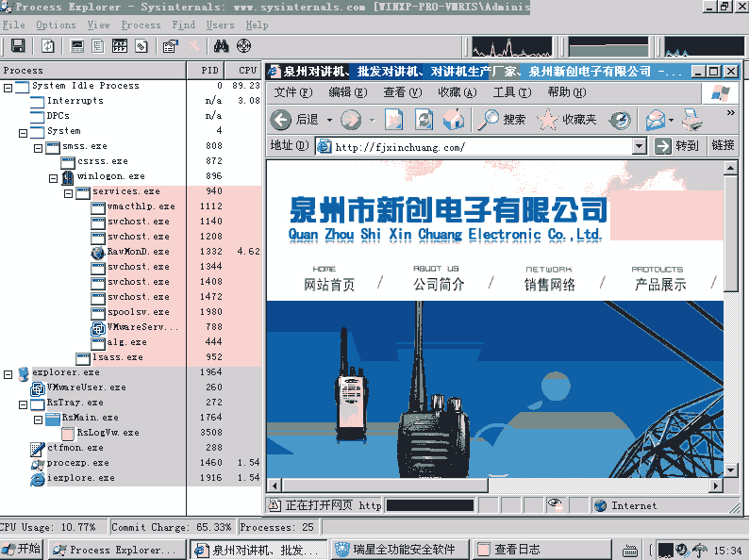Open System Information graph icon in toolbar
This screenshot has height=560, width=749.
coord(77,46)
